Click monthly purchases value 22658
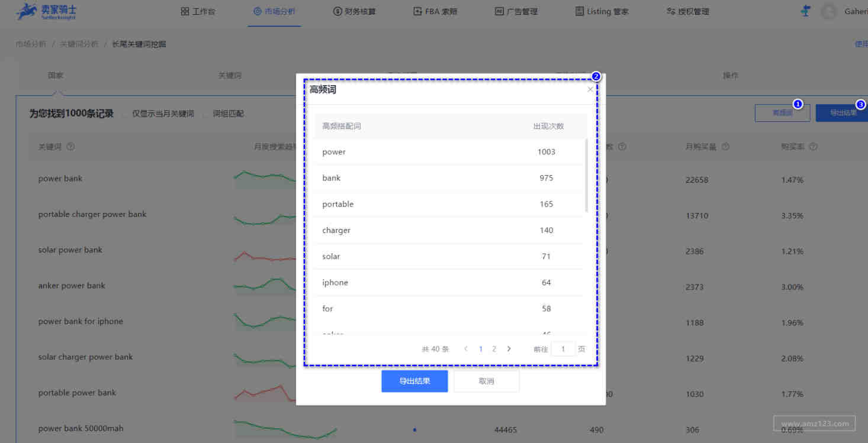 pos(697,180)
